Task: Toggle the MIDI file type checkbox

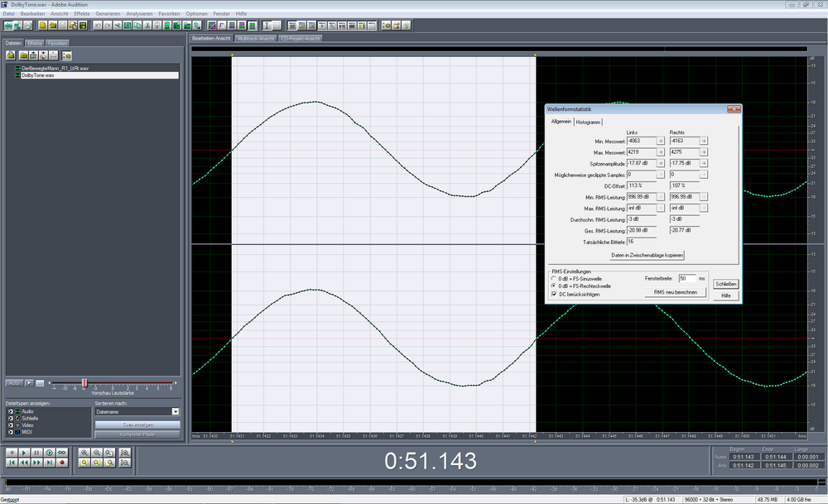Action: [10, 430]
